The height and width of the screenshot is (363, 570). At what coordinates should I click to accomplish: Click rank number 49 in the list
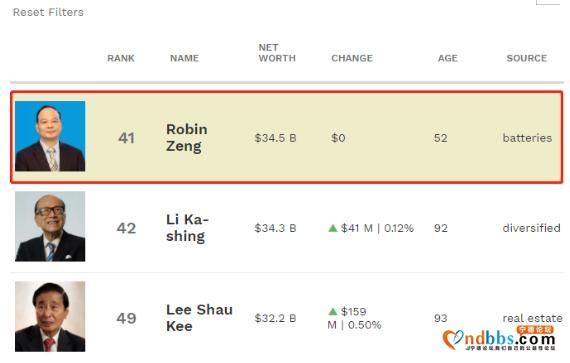126,318
